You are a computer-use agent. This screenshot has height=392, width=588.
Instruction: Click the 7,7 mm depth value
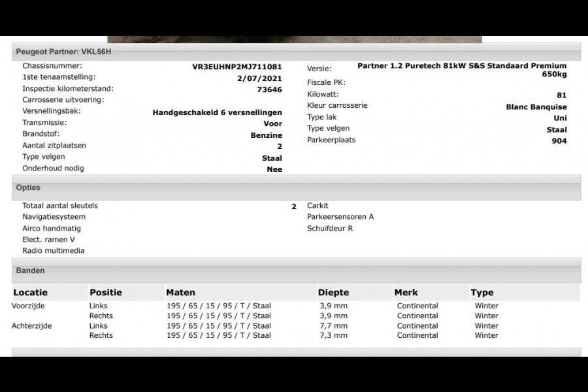tap(333, 325)
